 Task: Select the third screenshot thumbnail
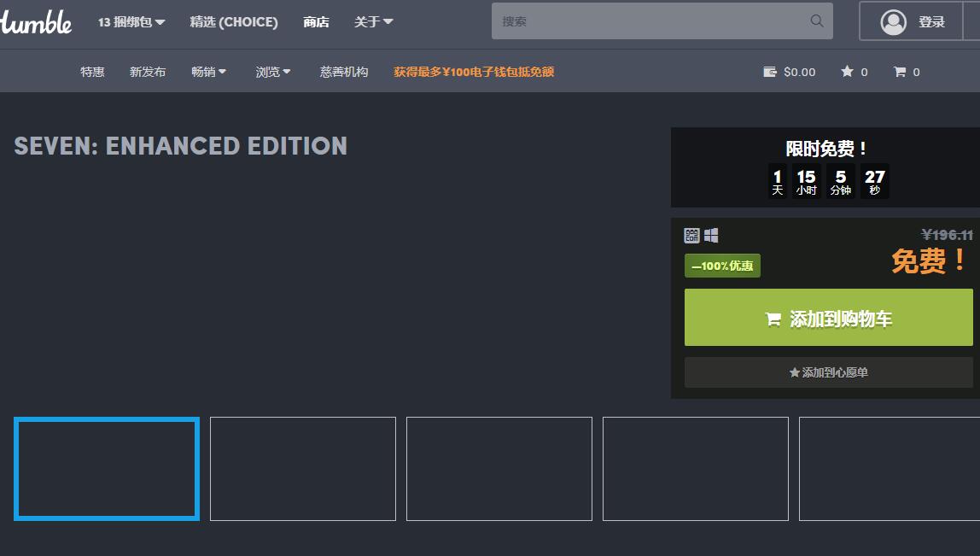coord(499,469)
